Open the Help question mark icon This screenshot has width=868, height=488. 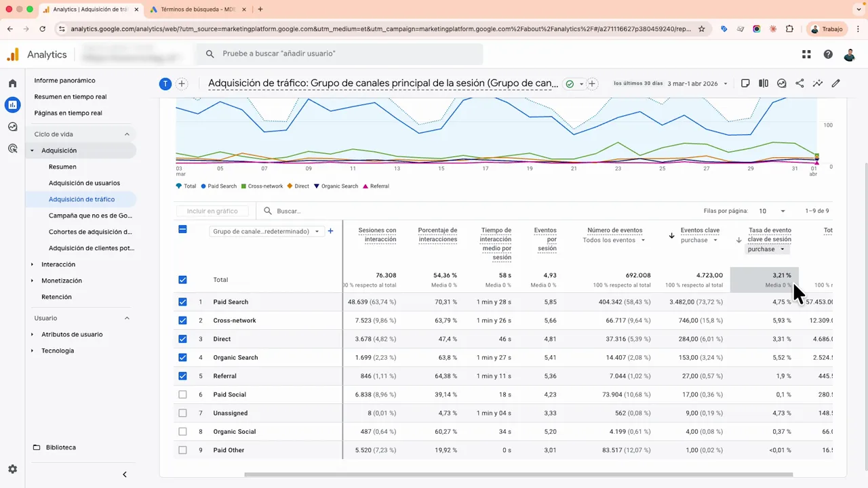[x=828, y=54]
